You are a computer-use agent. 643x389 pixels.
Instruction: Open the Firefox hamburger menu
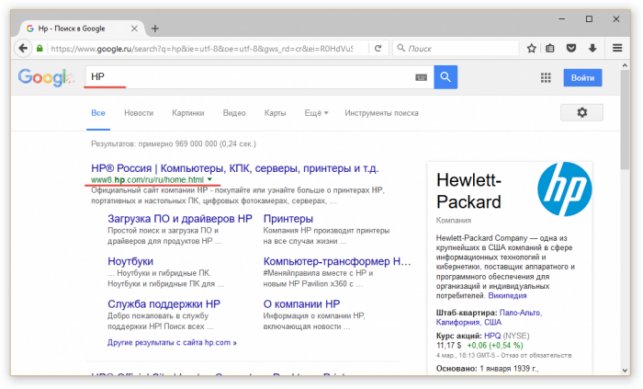(x=617, y=48)
